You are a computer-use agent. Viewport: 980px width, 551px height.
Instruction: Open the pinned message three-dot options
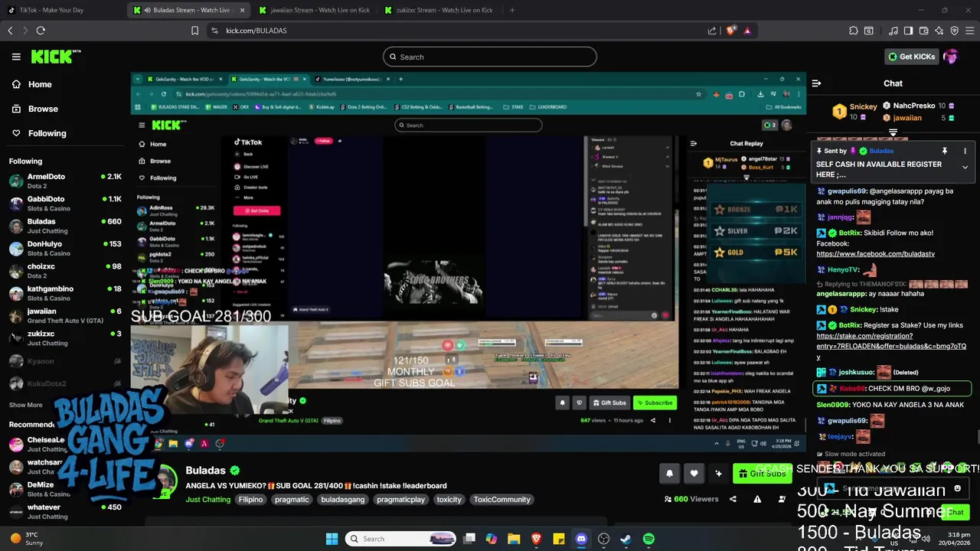(965, 152)
